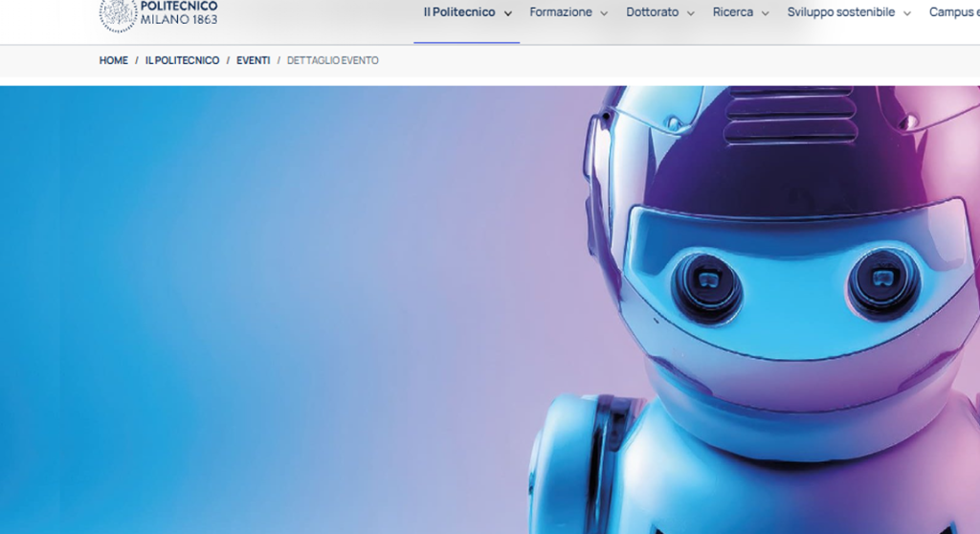The height and width of the screenshot is (534, 980).
Task: Open the Il Politecnico menu
Action: [459, 12]
